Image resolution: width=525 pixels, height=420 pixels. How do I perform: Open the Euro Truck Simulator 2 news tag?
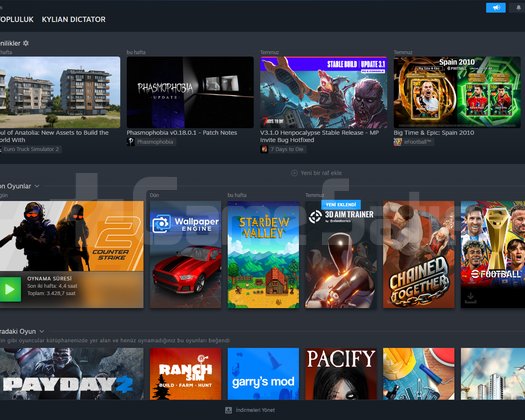pos(31,149)
